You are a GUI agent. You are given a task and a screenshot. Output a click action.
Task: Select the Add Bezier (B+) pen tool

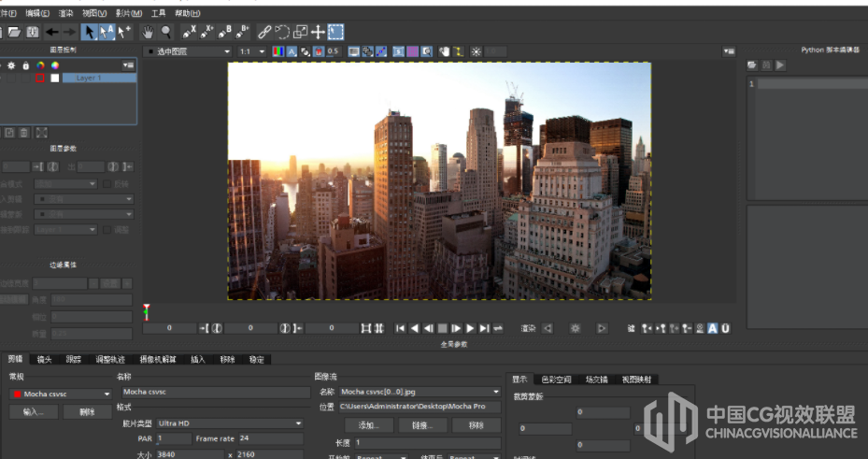[243, 32]
